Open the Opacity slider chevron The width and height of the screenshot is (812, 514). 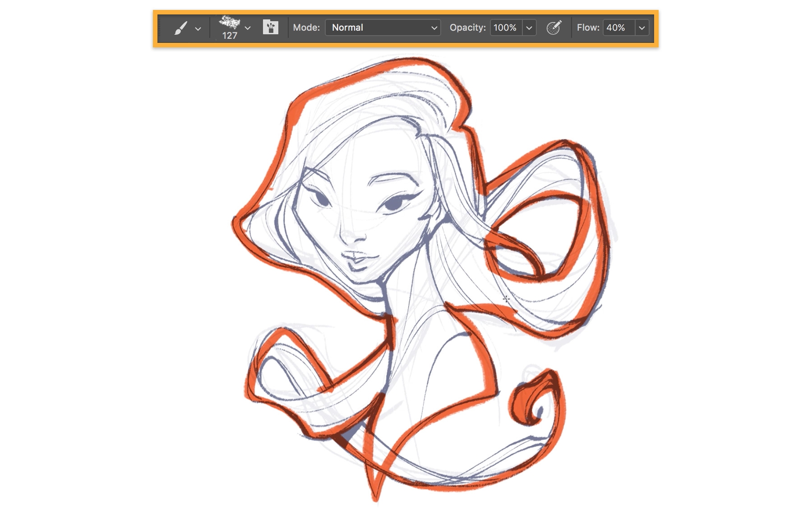pos(529,28)
